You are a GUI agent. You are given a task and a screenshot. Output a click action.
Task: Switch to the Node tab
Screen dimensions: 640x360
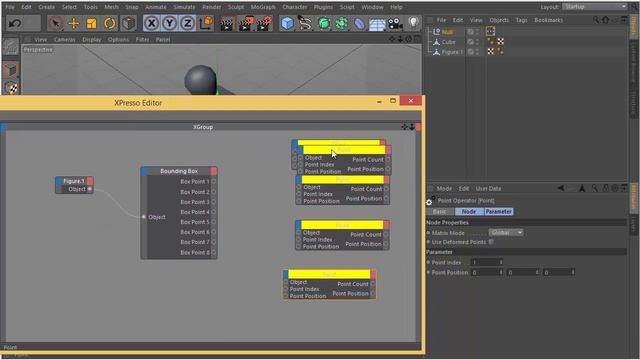pos(469,211)
